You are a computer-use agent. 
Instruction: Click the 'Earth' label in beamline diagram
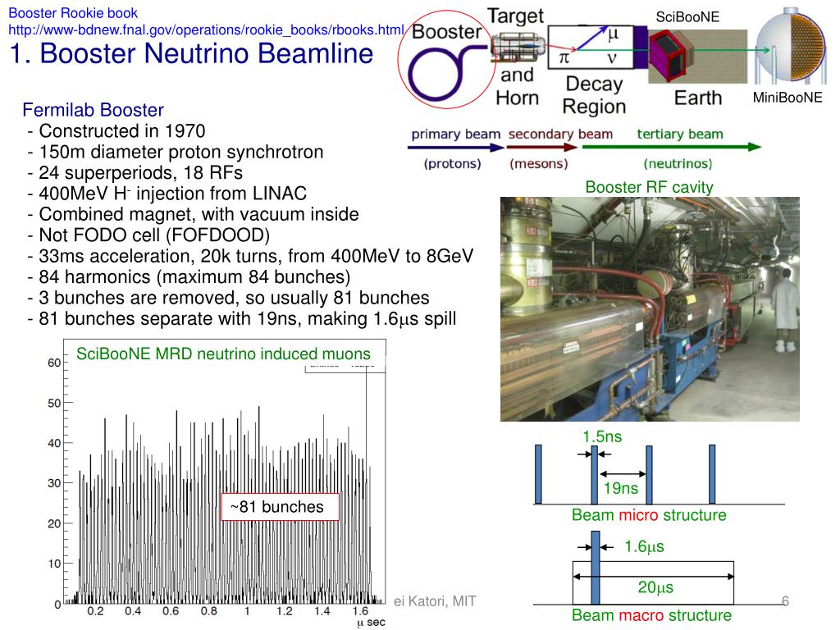(698, 98)
